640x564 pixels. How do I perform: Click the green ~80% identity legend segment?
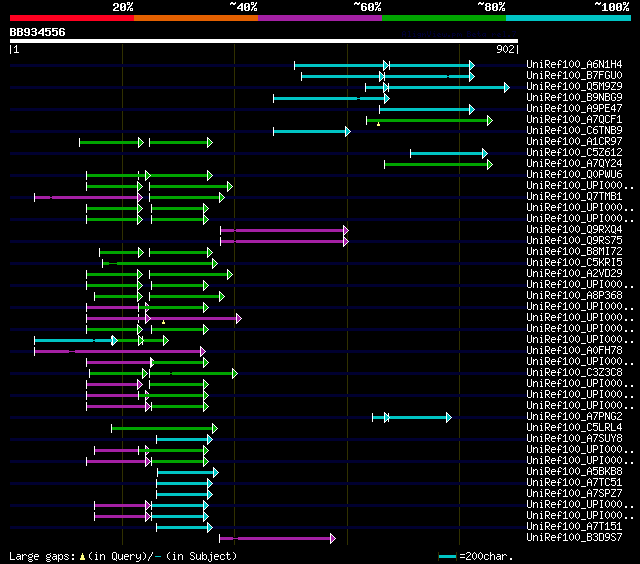pos(444,18)
